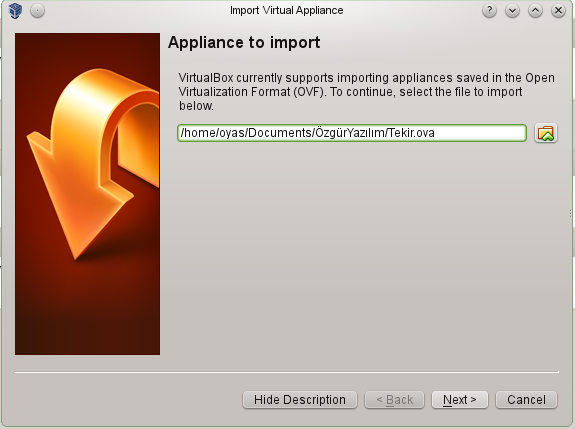Click the horizontal separator above the buttons
This screenshot has height=429, width=575.
coord(287,372)
